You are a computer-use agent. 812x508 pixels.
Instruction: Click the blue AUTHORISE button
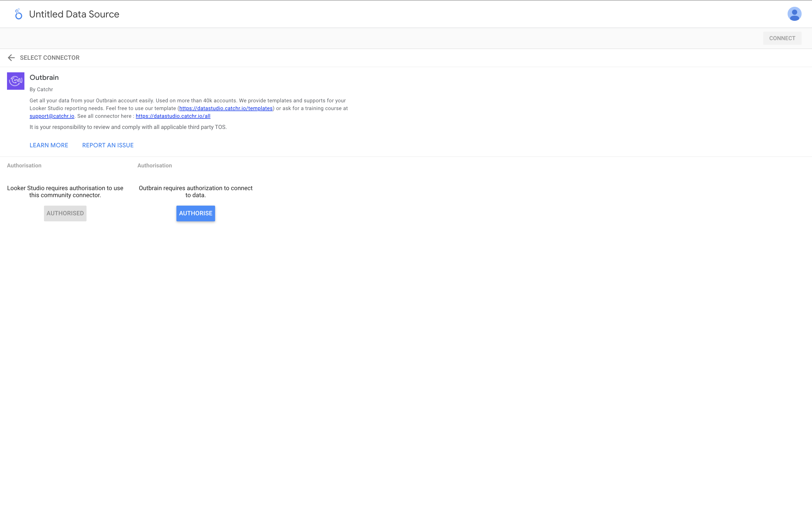tap(196, 213)
